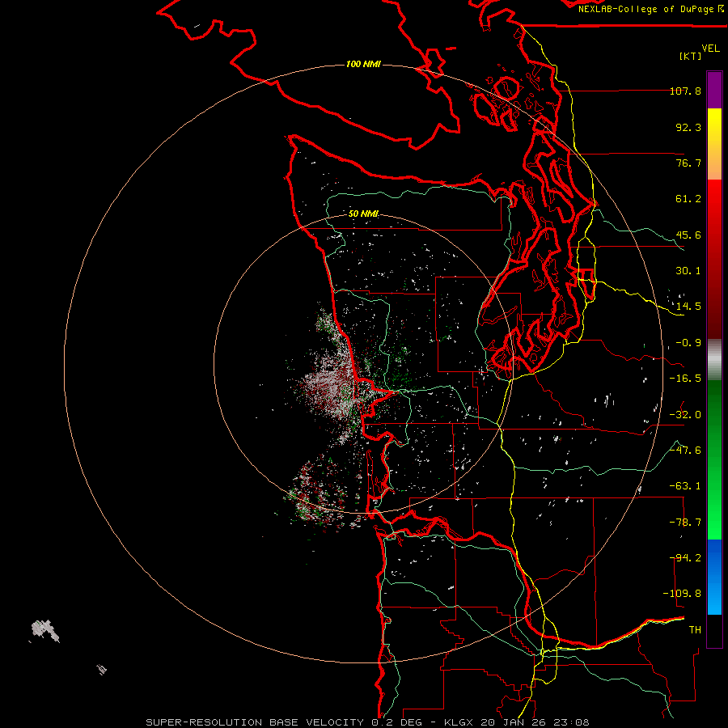Click the light blue color bar segment

pos(714,599)
